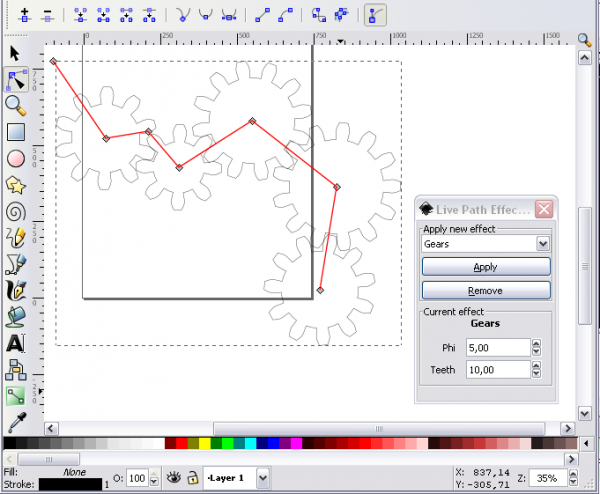
Task: Click canvas vertical scrollbar down arrow
Action: (585, 414)
